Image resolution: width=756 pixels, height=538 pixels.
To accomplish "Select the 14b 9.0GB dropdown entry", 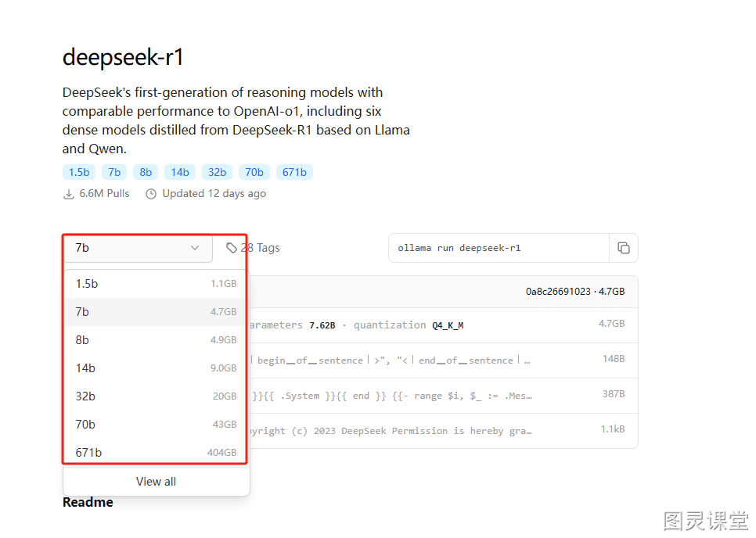I will point(157,368).
